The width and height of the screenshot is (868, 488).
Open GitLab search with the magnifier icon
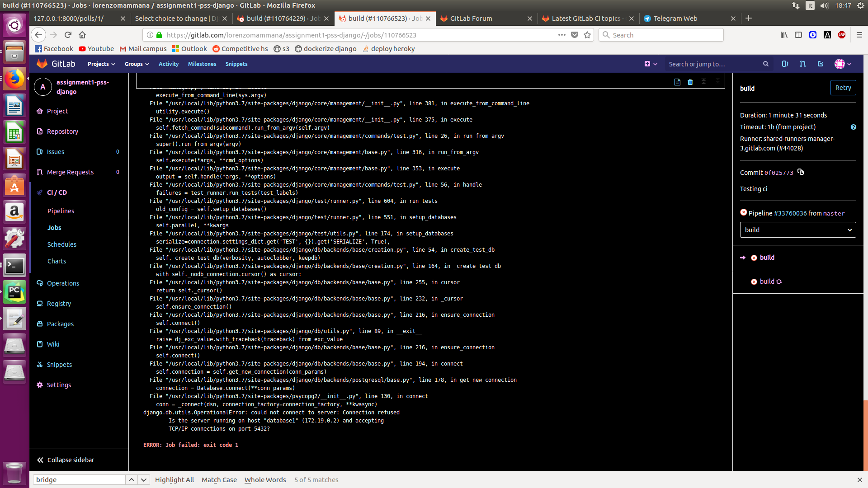pyautogui.click(x=766, y=64)
